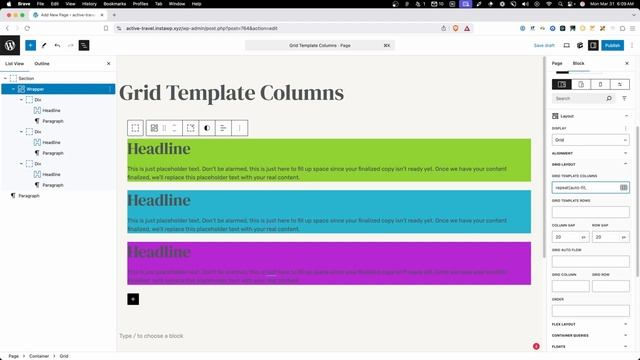Switch to the Outline tab
The image size is (640, 360).
[x=42, y=64]
